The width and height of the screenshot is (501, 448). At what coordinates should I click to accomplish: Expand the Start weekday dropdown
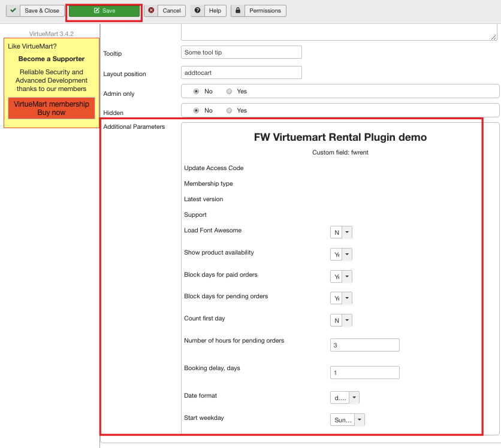(348, 420)
